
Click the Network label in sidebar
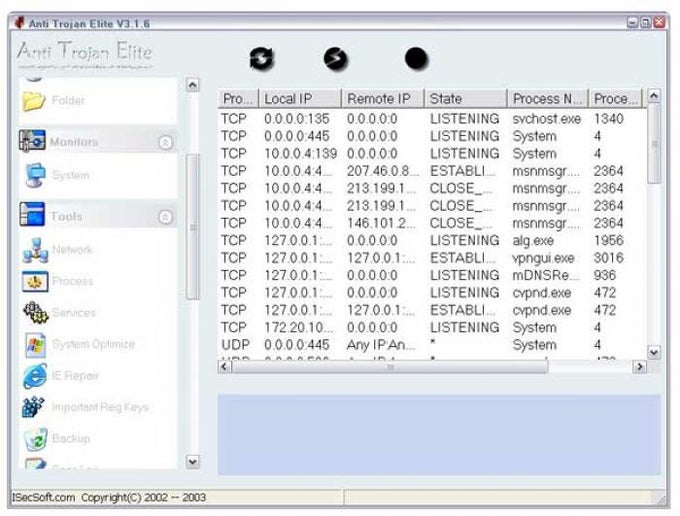72,250
